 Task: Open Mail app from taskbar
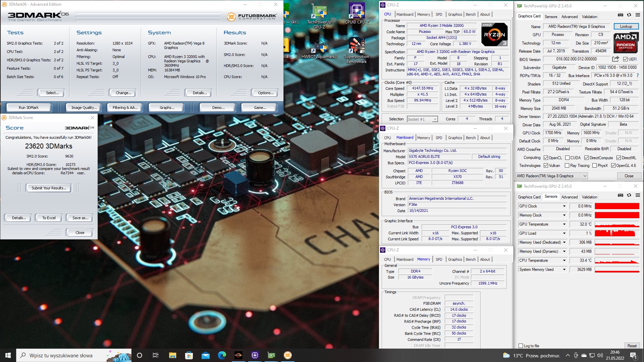tap(205, 355)
